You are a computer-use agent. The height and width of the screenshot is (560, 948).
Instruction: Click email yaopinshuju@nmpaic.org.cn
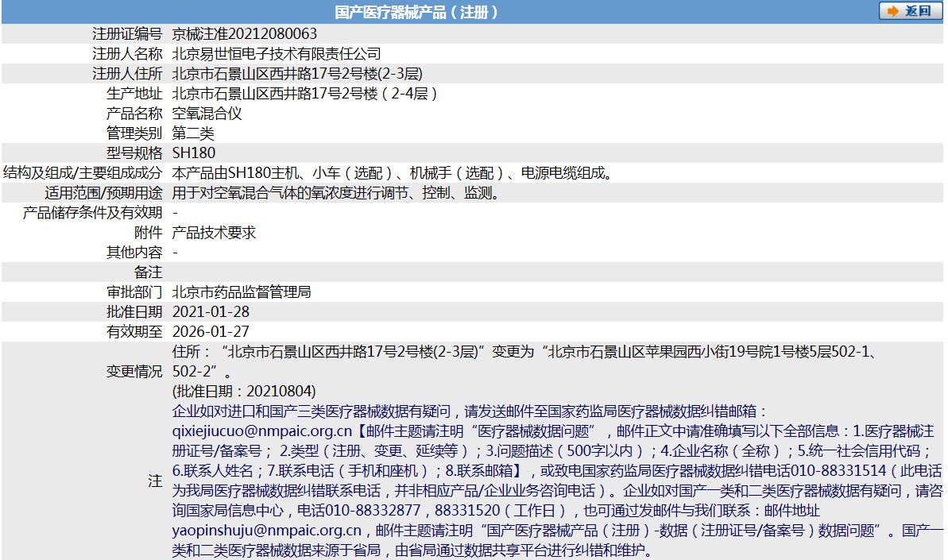tap(267, 531)
